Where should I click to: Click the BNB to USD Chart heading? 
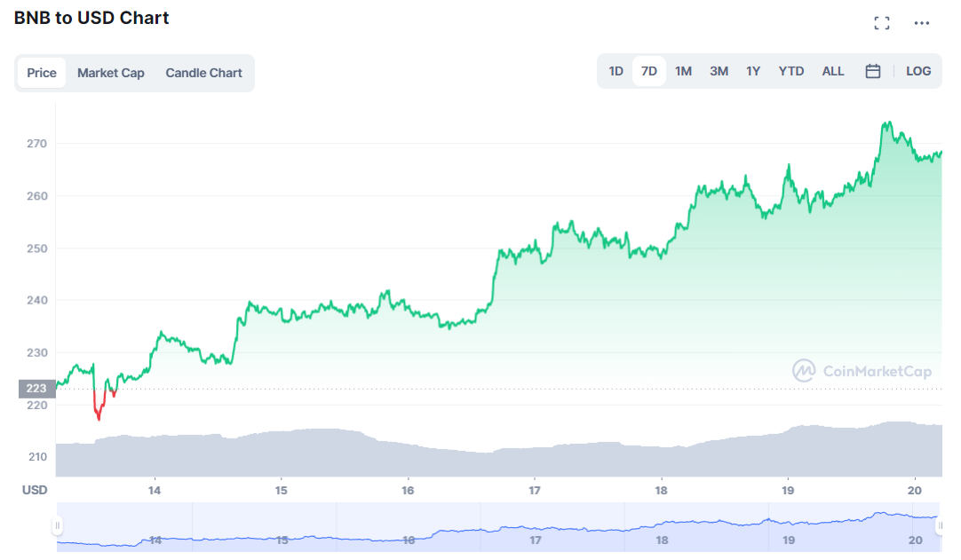pyautogui.click(x=91, y=19)
